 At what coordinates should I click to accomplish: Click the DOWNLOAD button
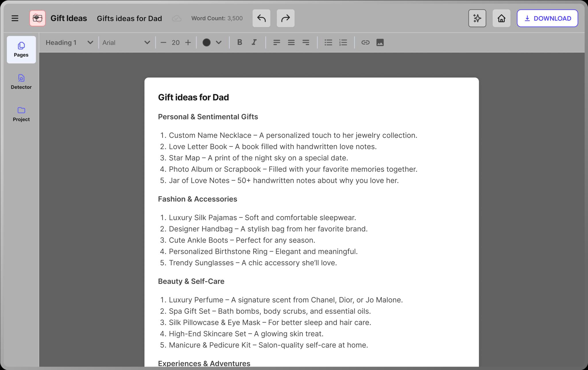tap(547, 18)
